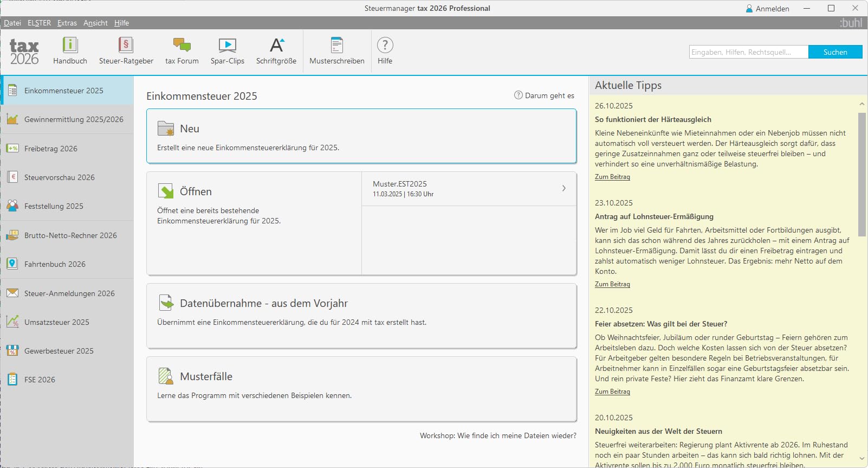Click the Umsatzsteuer 2025 percent chart icon
This screenshot has width=868, height=468.
12,322
